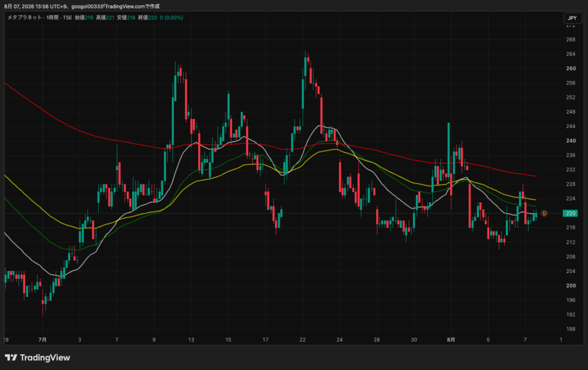Click time axis label 22
The height and width of the screenshot is (370, 588).
pos(302,340)
